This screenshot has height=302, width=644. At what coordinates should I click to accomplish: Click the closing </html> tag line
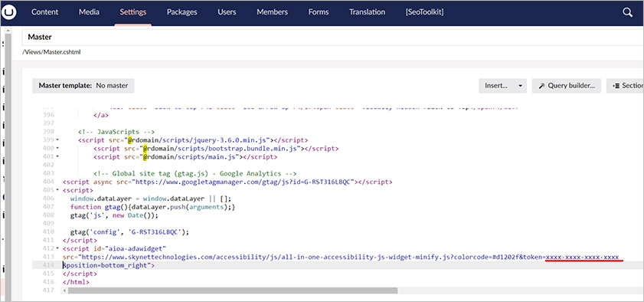click(76, 282)
